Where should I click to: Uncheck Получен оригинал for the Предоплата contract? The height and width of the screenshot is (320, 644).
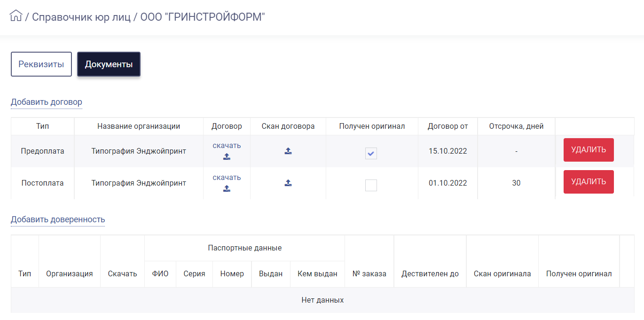tap(371, 154)
